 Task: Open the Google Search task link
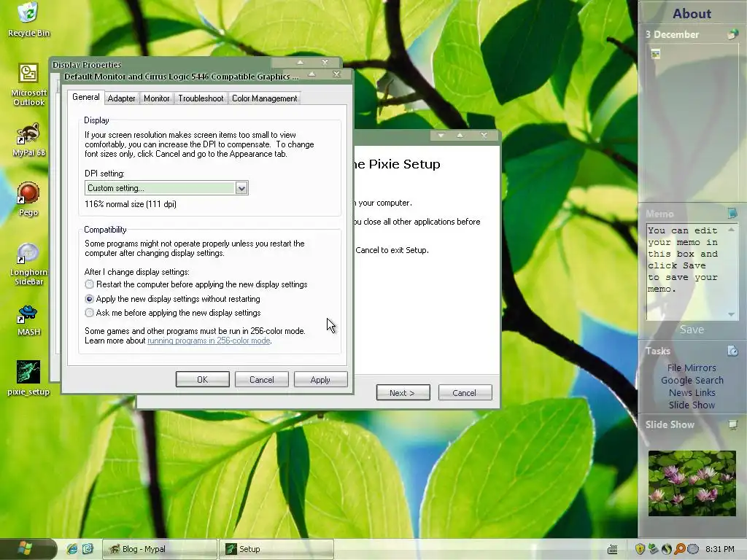(x=692, y=380)
